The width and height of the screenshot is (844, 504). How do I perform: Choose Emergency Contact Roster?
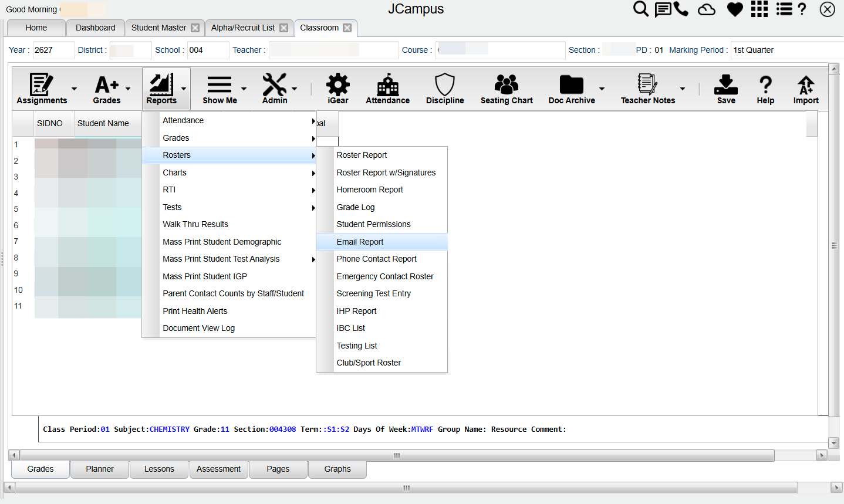382,276
